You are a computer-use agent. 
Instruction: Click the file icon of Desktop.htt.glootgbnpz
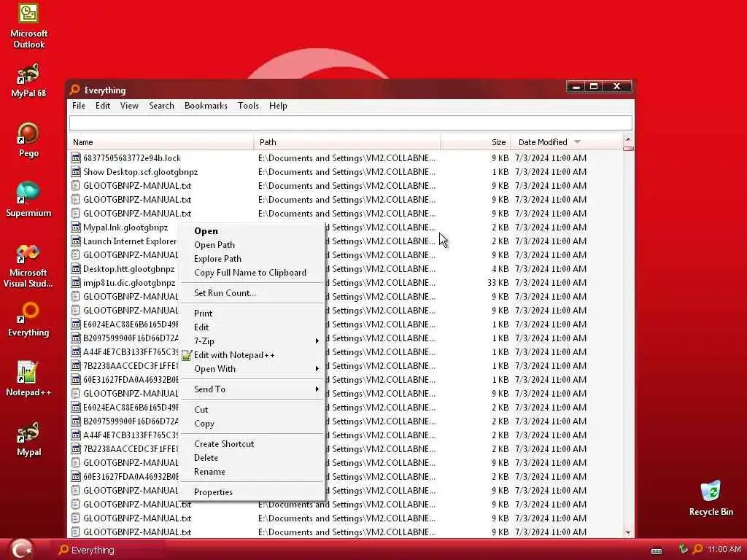tap(76, 268)
